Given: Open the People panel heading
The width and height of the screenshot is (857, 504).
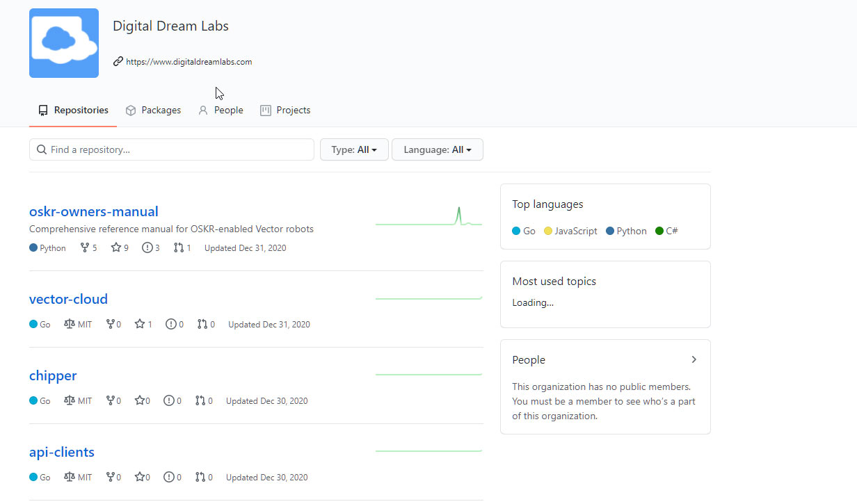Looking at the screenshot, I should [x=529, y=360].
